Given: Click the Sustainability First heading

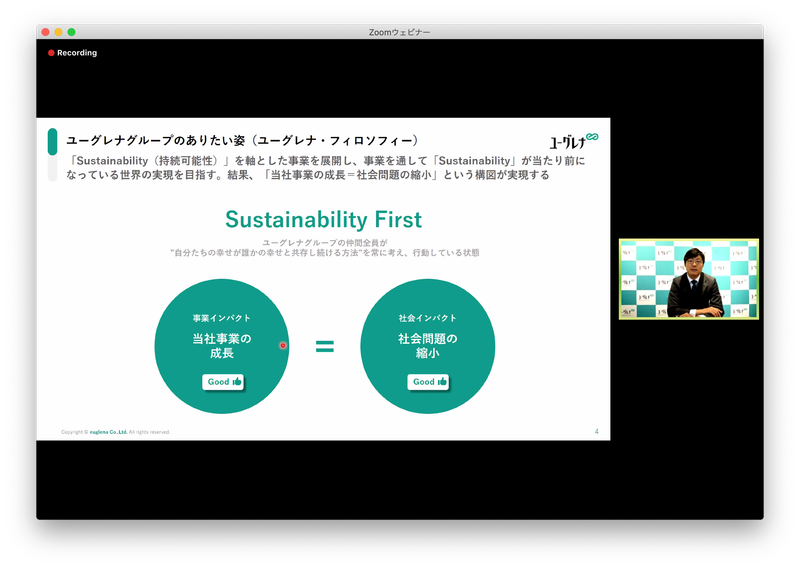Looking at the screenshot, I should [323, 219].
